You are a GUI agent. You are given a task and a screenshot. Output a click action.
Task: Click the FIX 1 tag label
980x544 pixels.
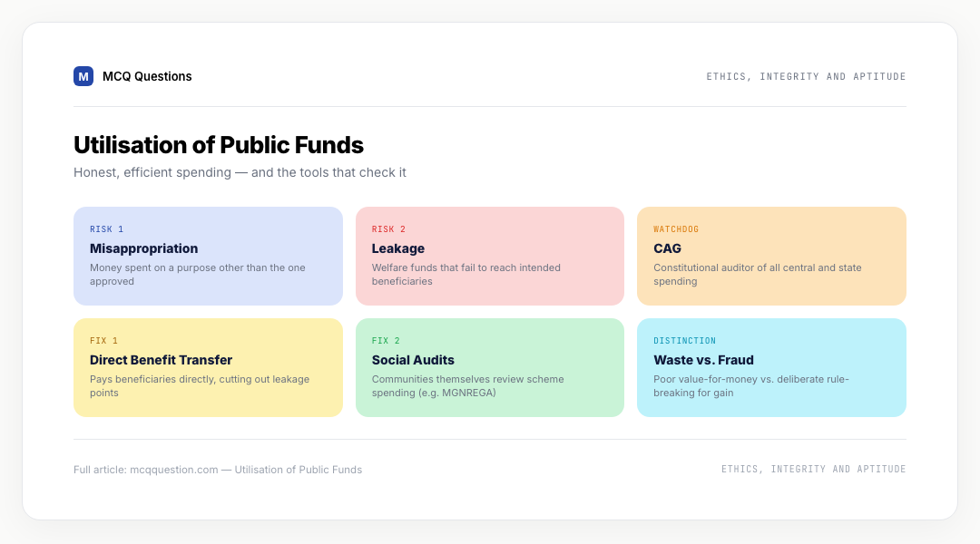click(x=103, y=340)
